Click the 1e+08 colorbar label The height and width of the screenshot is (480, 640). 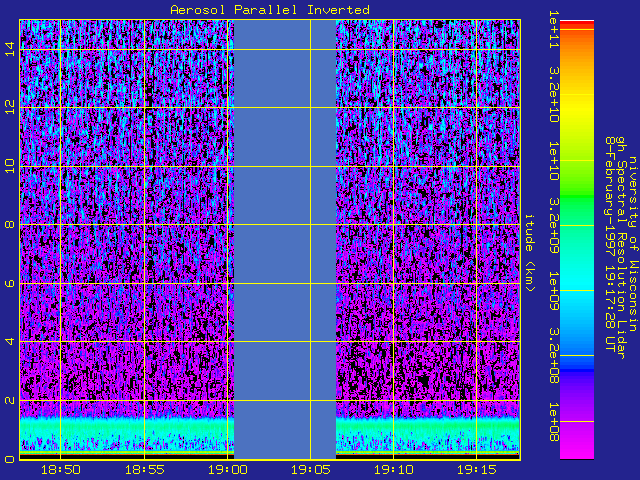(x=553, y=421)
